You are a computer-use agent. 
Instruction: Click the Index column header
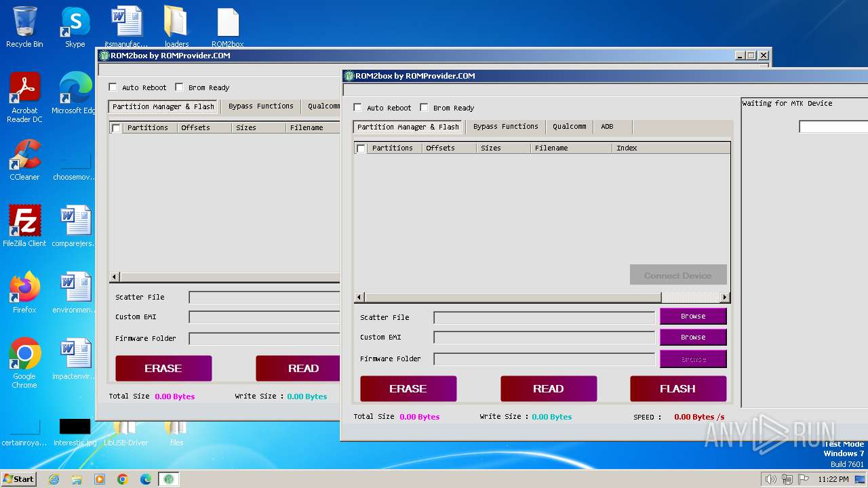[x=671, y=148]
